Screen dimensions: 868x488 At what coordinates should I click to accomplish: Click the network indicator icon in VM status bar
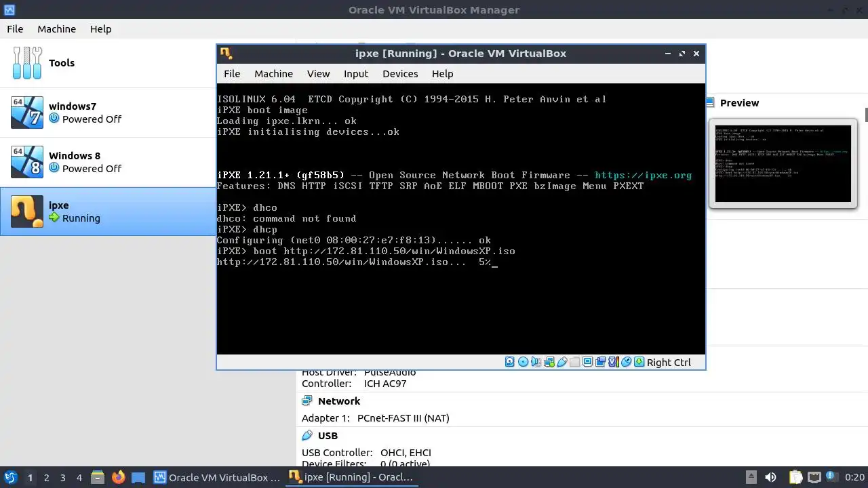(x=549, y=362)
